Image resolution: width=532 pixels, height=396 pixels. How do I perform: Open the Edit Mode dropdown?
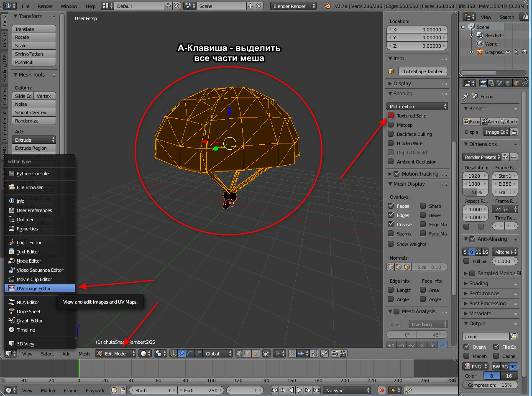[x=116, y=353]
